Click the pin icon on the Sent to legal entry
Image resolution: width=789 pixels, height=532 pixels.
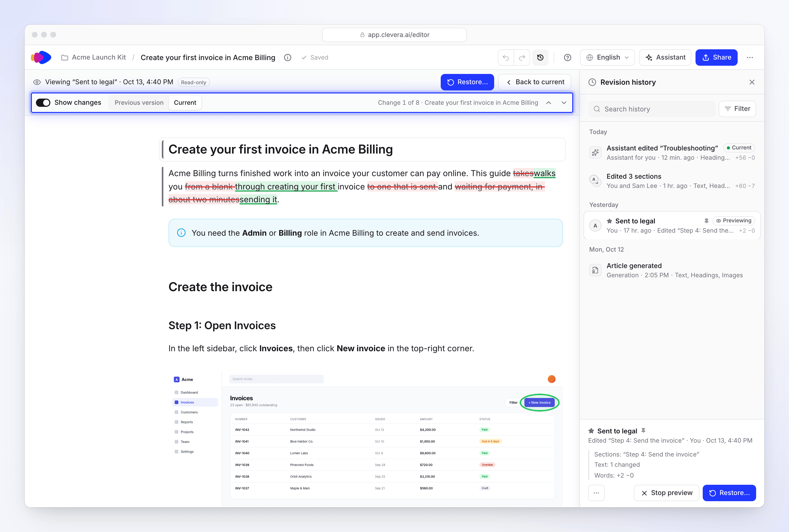[706, 221]
